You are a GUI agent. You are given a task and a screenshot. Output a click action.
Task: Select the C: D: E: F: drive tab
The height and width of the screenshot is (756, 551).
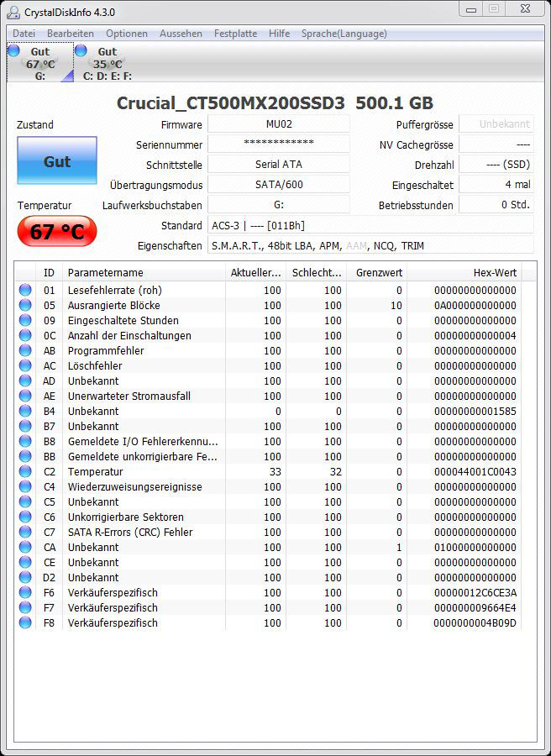[107, 63]
